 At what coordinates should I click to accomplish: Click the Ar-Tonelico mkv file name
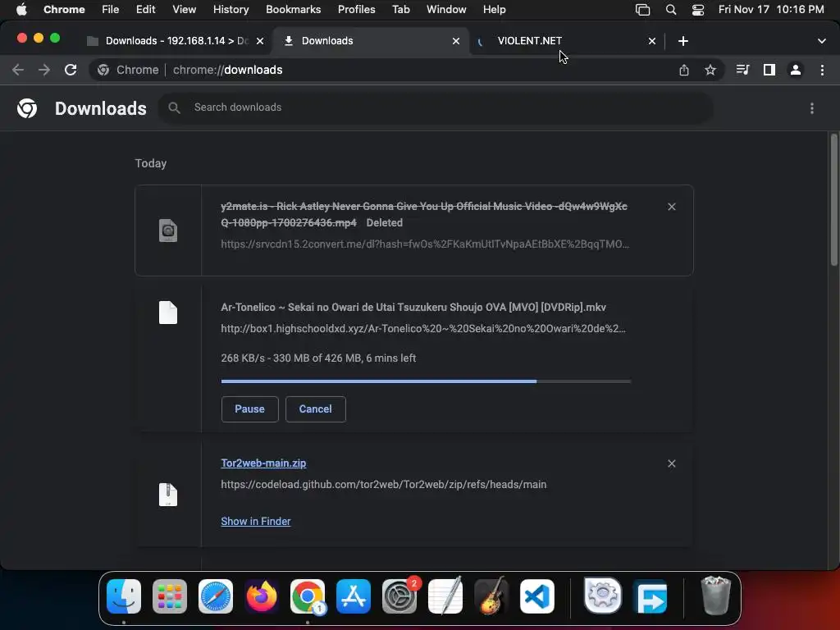pyautogui.click(x=413, y=307)
